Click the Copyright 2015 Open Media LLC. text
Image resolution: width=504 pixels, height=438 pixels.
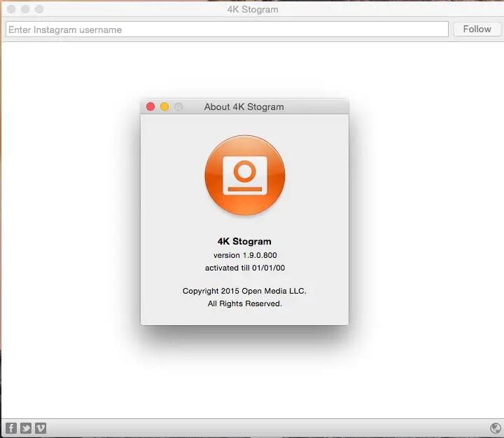(x=244, y=291)
